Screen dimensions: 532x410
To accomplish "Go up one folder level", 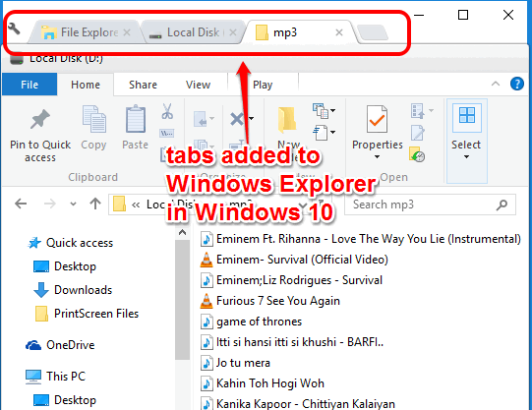I will click(x=95, y=204).
